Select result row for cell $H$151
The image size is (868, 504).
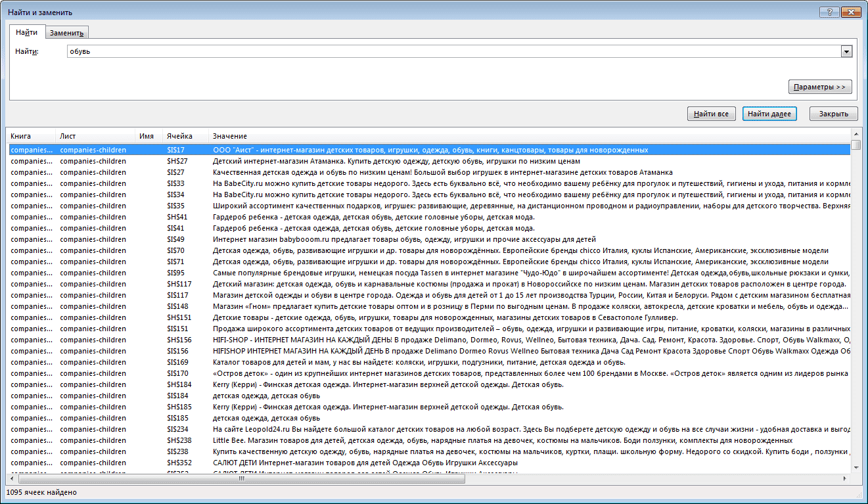428,317
